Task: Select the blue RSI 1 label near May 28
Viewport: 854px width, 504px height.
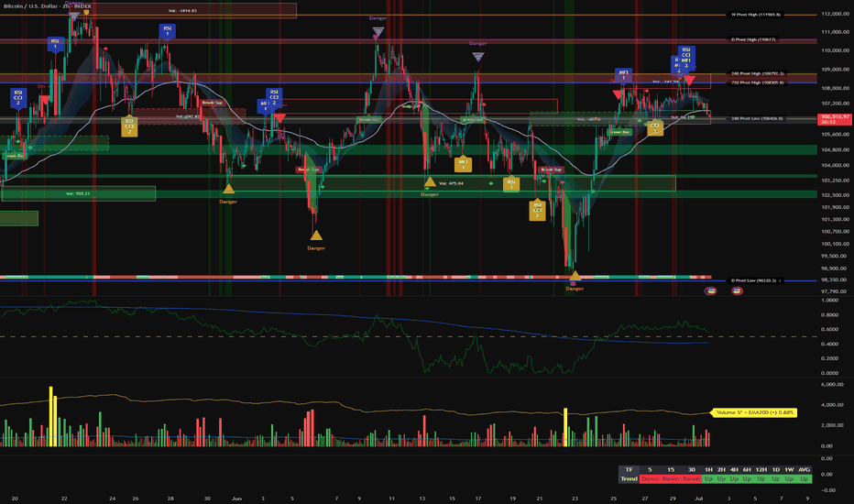Action: tap(167, 31)
